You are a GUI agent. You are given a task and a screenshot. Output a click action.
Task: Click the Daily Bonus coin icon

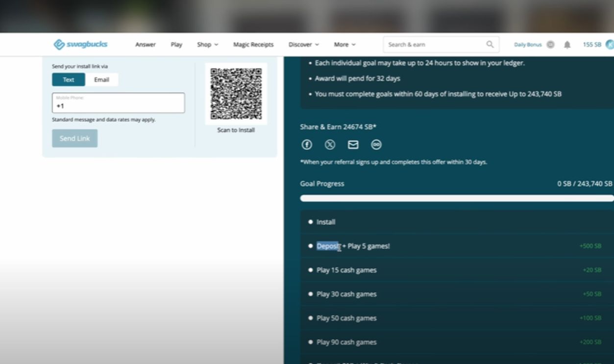[x=550, y=45]
